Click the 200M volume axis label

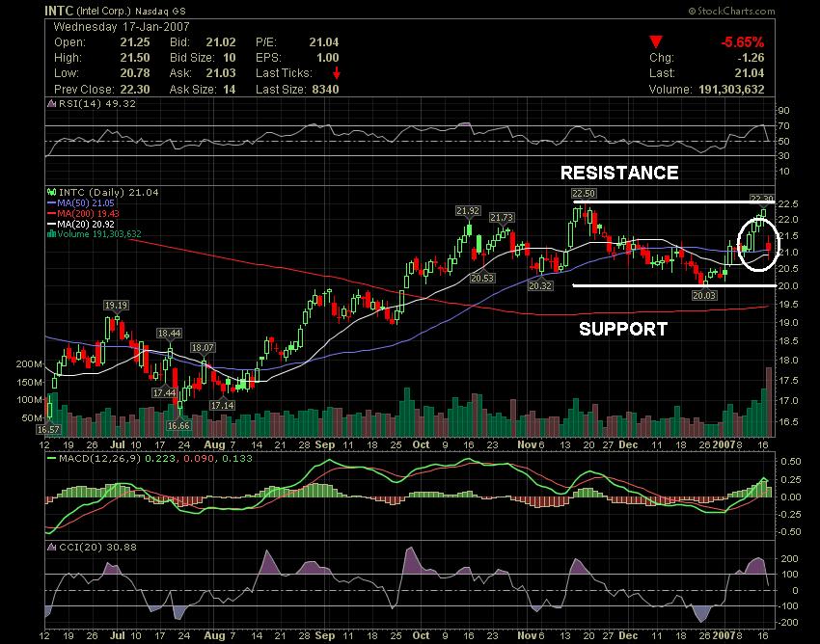(30, 363)
